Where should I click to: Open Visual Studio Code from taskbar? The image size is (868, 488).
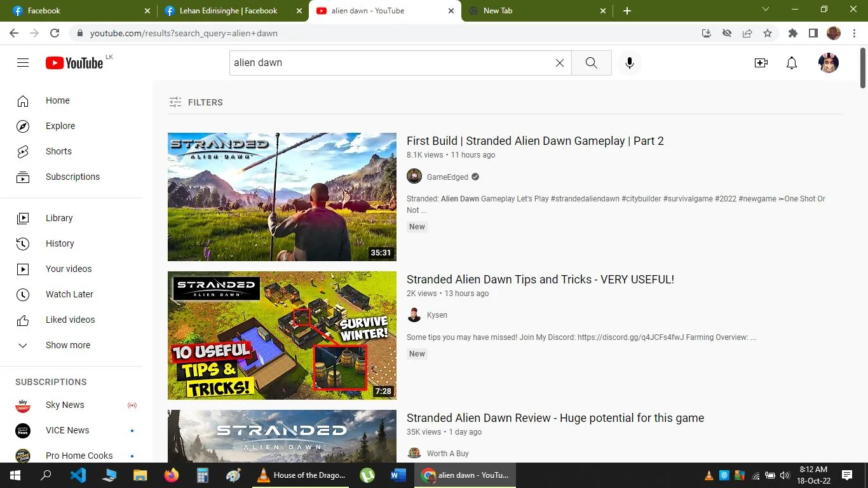(x=78, y=475)
